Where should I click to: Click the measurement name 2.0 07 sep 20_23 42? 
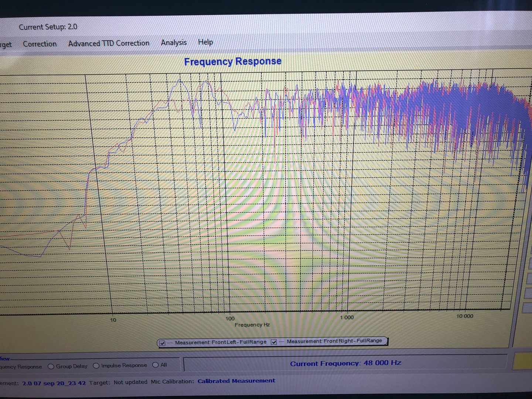[x=54, y=383]
